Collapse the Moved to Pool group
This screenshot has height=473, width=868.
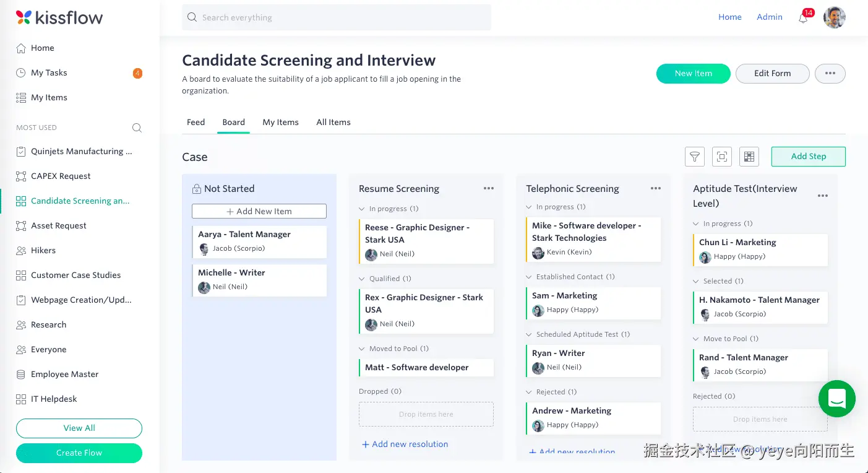(362, 349)
